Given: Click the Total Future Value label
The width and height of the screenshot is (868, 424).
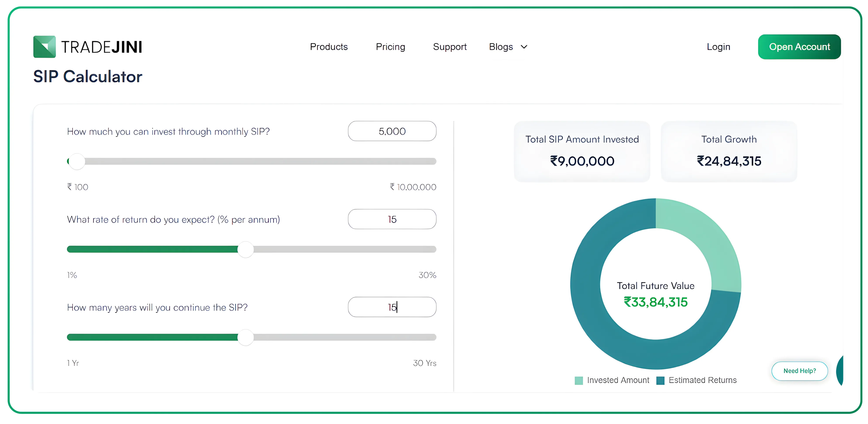Looking at the screenshot, I should tap(655, 286).
